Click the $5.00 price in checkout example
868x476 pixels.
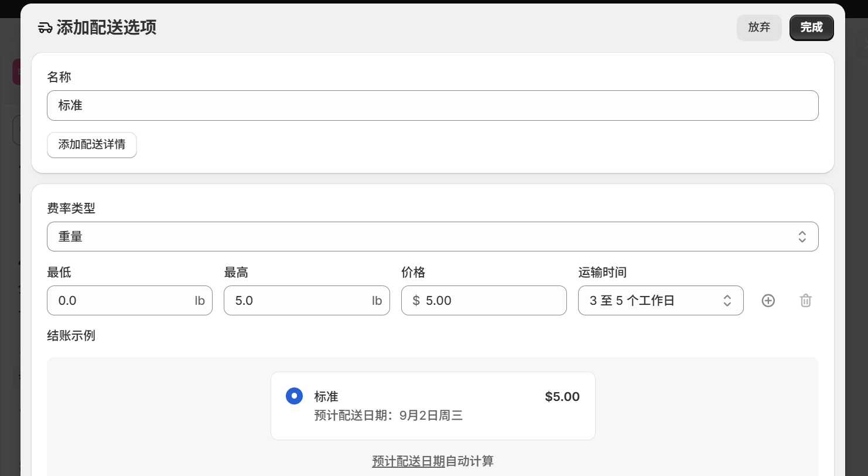pyautogui.click(x=562, y=397)
